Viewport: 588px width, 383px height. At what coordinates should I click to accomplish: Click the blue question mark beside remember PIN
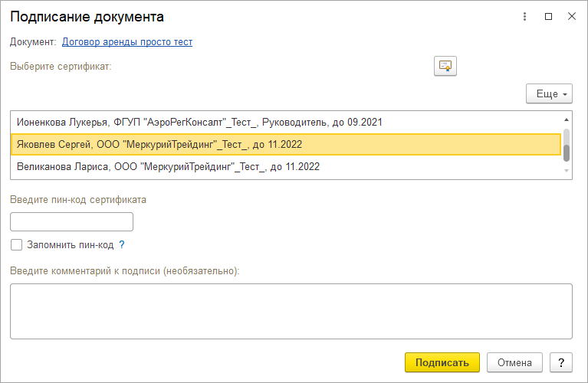coord(121,245)
